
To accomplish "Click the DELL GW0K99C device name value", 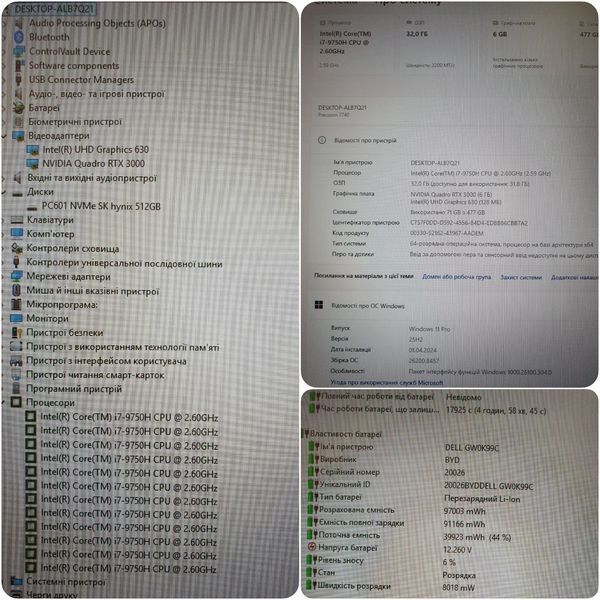I will point(472,448).
